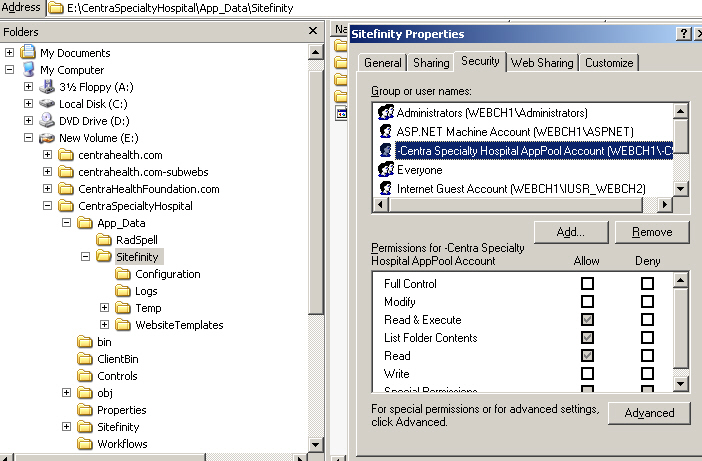The width and height of the screenshot is (702, 461).
Task: Select the DVD Drive (D:) icon
Action: point(47,120)
